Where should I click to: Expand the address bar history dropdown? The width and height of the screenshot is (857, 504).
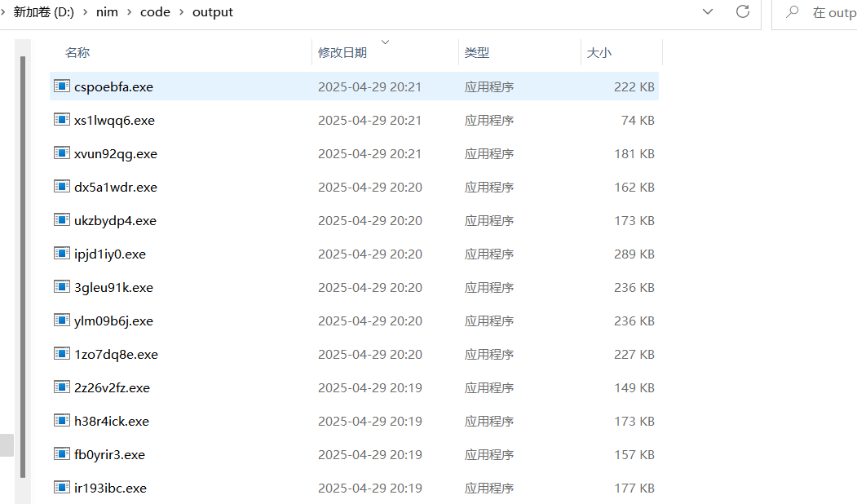click(708, 12)
